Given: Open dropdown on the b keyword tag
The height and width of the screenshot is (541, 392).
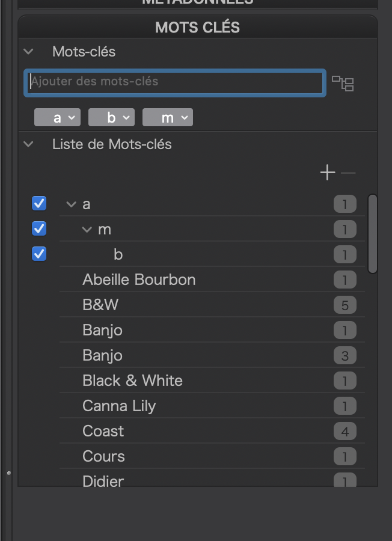Looking at the screenshot, I should tap(126, 118).
